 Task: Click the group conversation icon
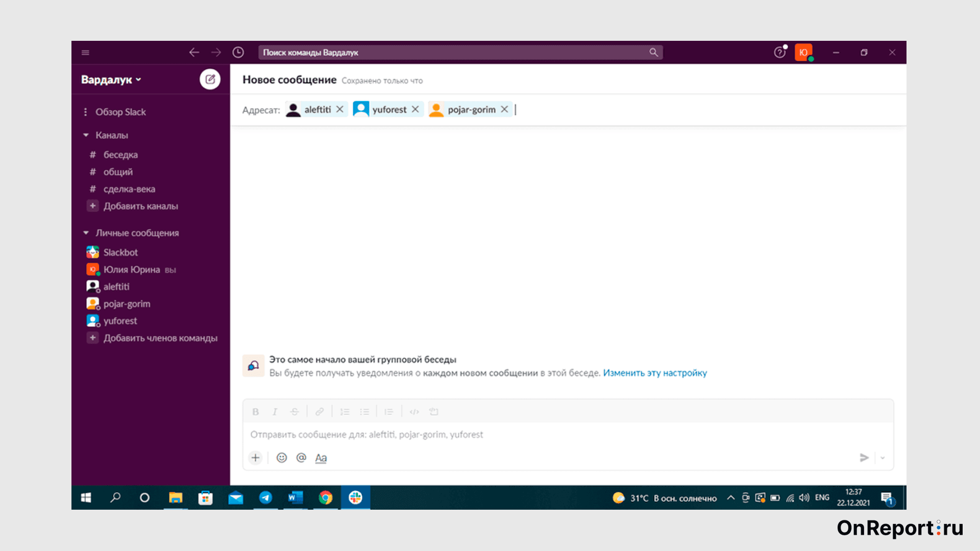(253, 366)
